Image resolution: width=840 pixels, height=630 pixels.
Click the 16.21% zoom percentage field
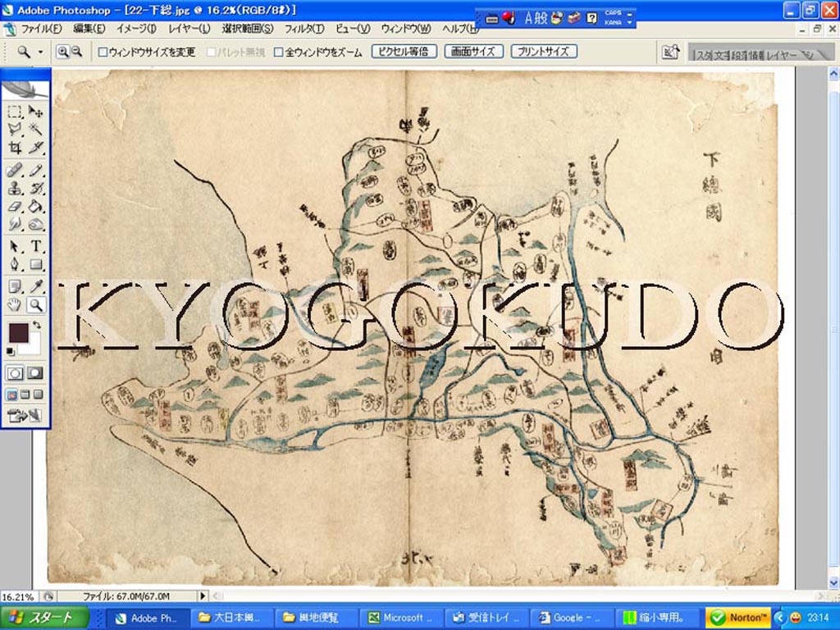(20, 596)
